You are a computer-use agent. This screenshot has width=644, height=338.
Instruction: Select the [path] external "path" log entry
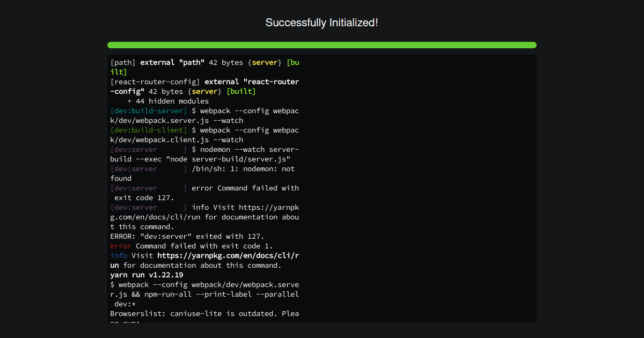pyautogui.click(x=204, y=62)
